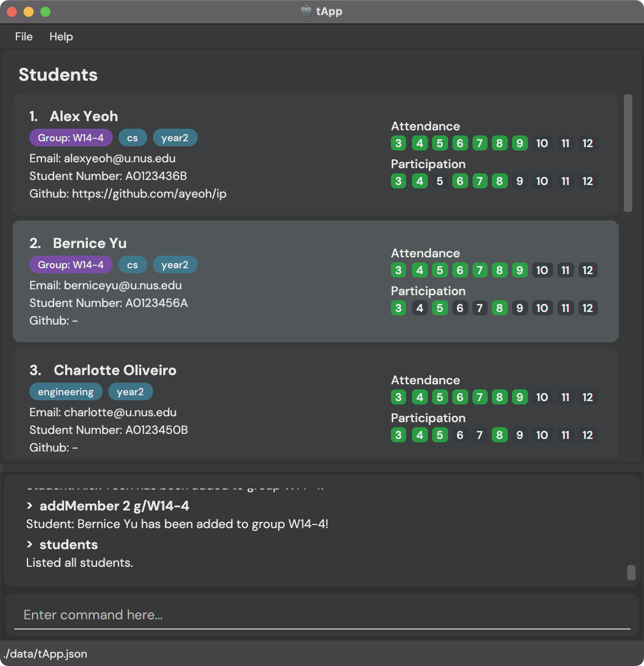Click Bernice Yu's attendance week 7 badge
The image size is (644, 666).
point(480,270)
